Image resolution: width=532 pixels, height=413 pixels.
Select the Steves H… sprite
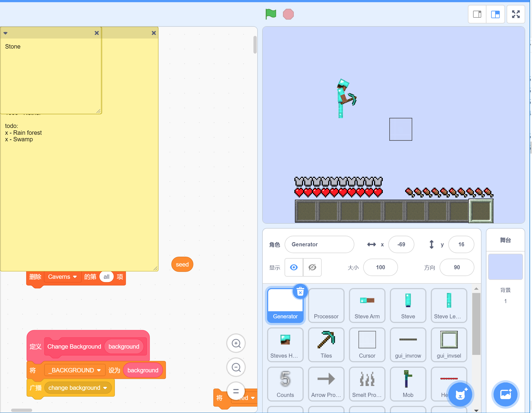click(x=285, y=345)
